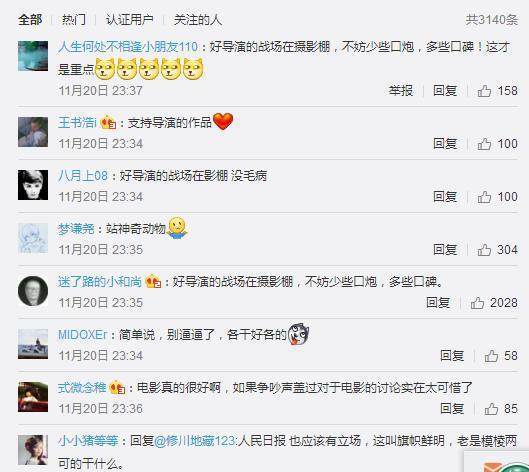The width and height of the screenshot is (529, 472).
Task: Like 式微念稚's comment with 85 likes
Action: tap(491, 409)
